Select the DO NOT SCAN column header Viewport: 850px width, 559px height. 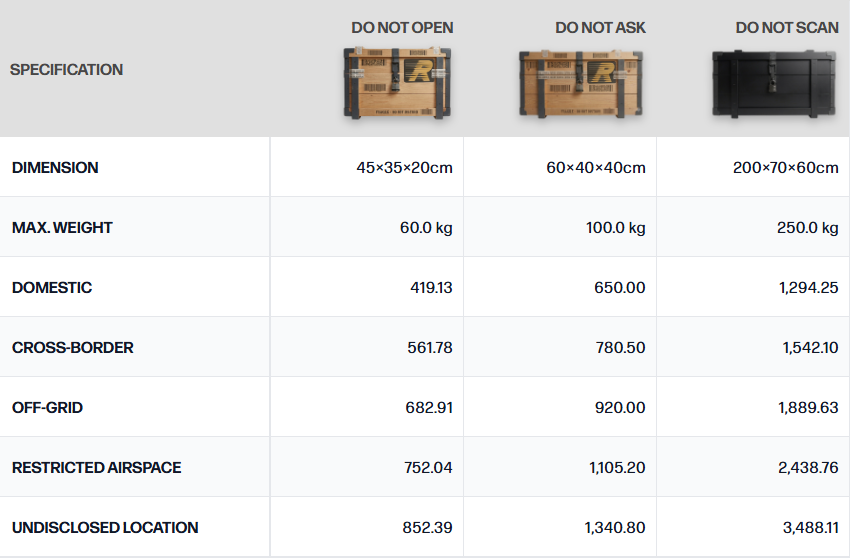(787, 28)
